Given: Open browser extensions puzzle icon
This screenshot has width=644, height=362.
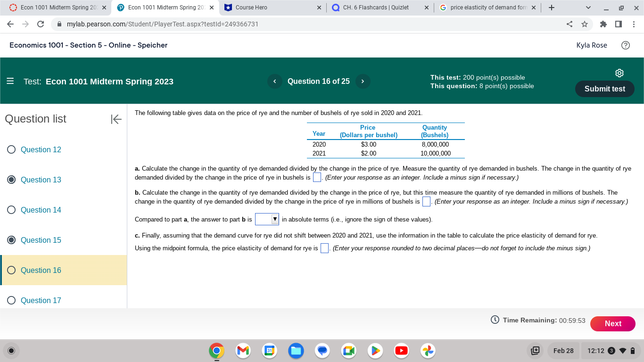Looking at the screenshot, I should (x=603, y=24).
